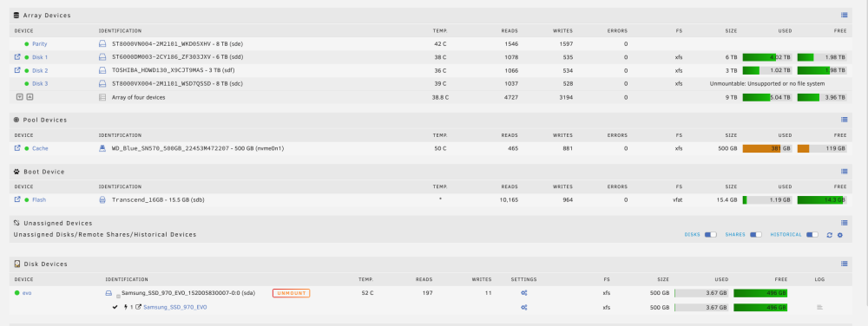Collapse the Samsung SSD partition list

[x=118, y=296]
